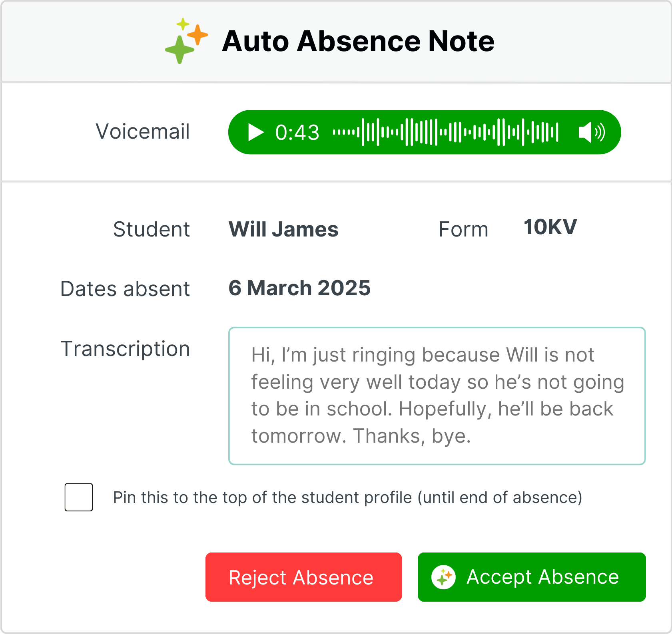Click the Student field label
Viewport: 672px width, 634px height.
point(152,230)
